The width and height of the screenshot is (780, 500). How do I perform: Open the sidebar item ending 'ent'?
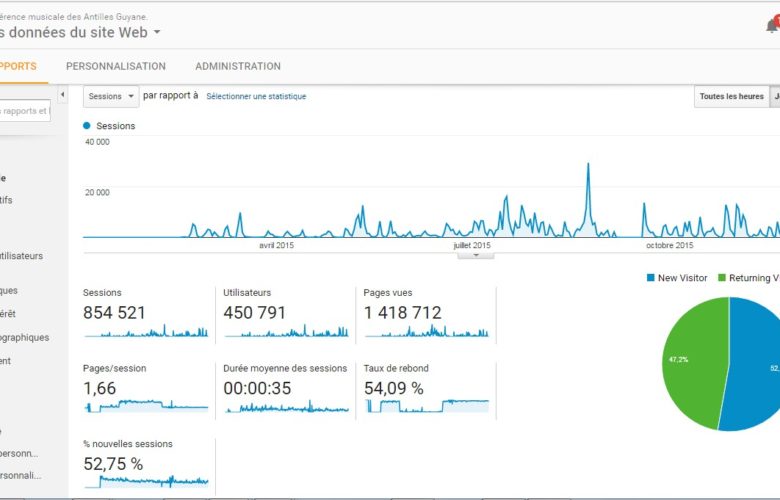5,361
